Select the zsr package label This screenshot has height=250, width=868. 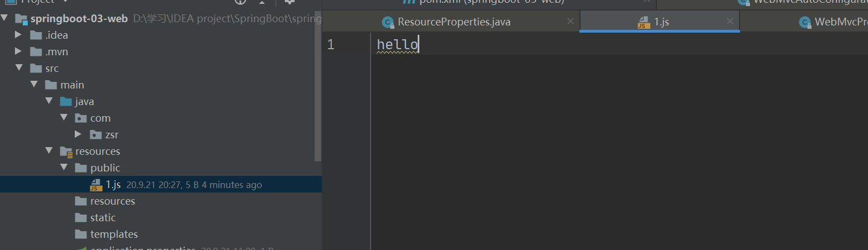[x=112, y=135]
